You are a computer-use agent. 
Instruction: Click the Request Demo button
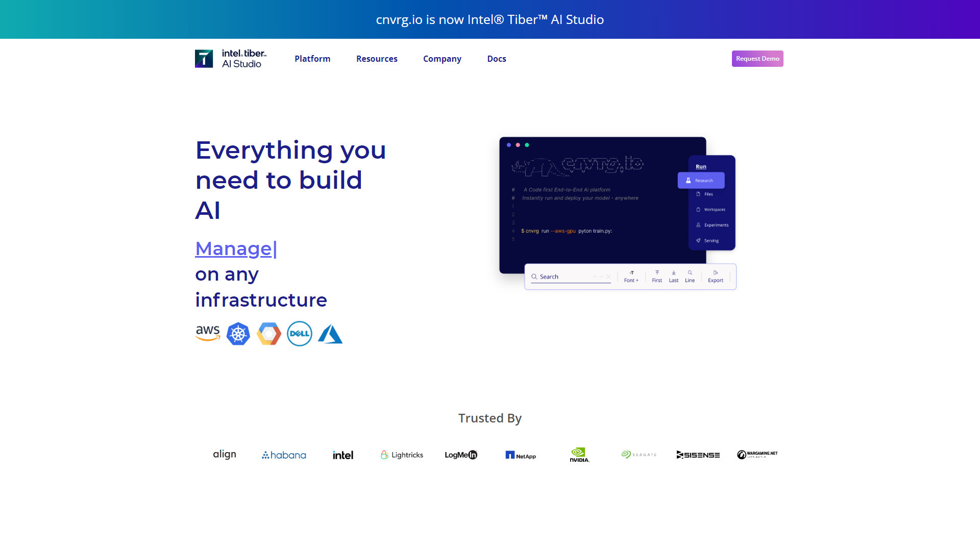[x=757, y=59]
